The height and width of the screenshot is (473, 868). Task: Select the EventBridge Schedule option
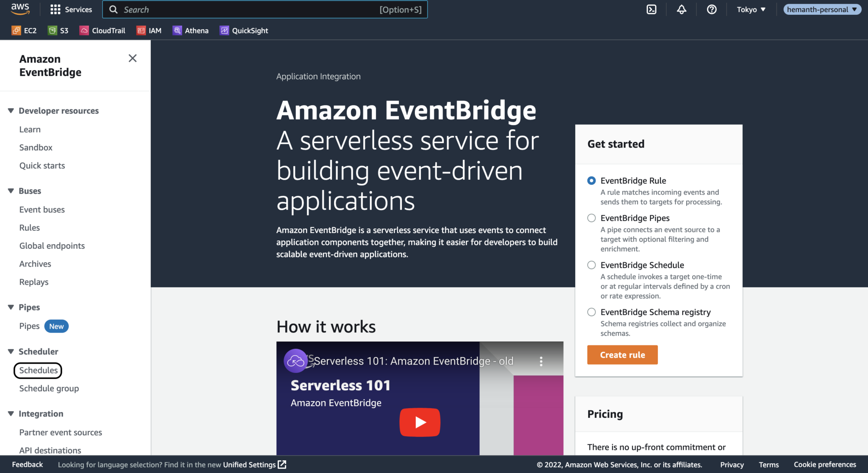[591, 265]
